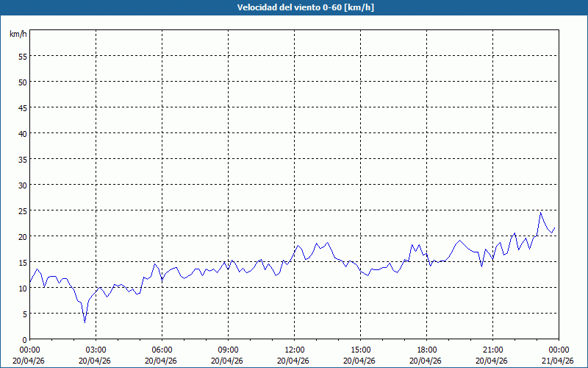
Task: Click the highest peak of the blue wind line
Action: [540, 213]
